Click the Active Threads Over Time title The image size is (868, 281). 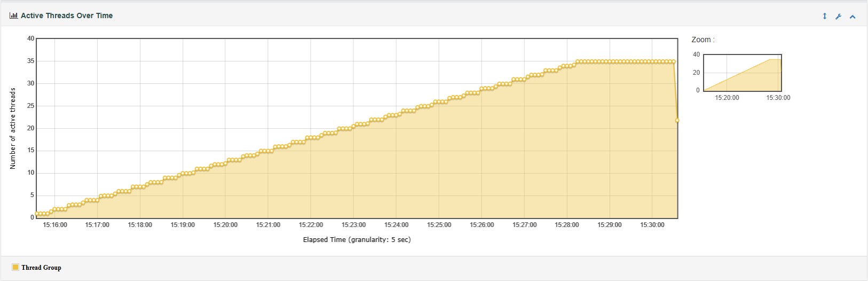tap(67, 15)
